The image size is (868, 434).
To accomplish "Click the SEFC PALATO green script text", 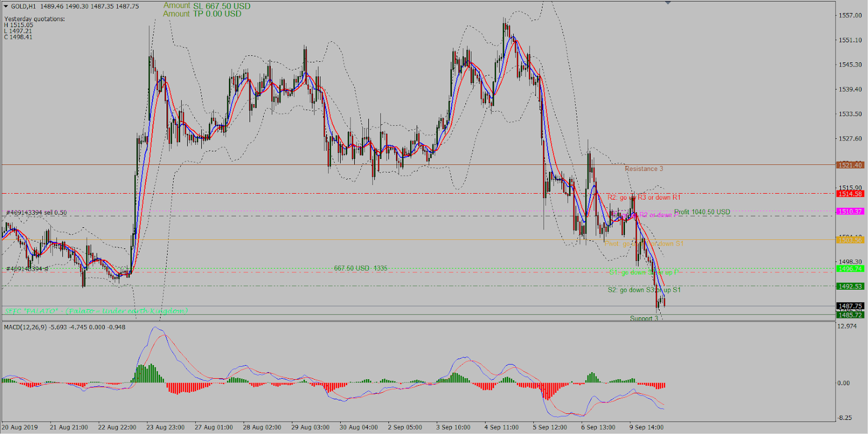I will (x=97, y=311).
